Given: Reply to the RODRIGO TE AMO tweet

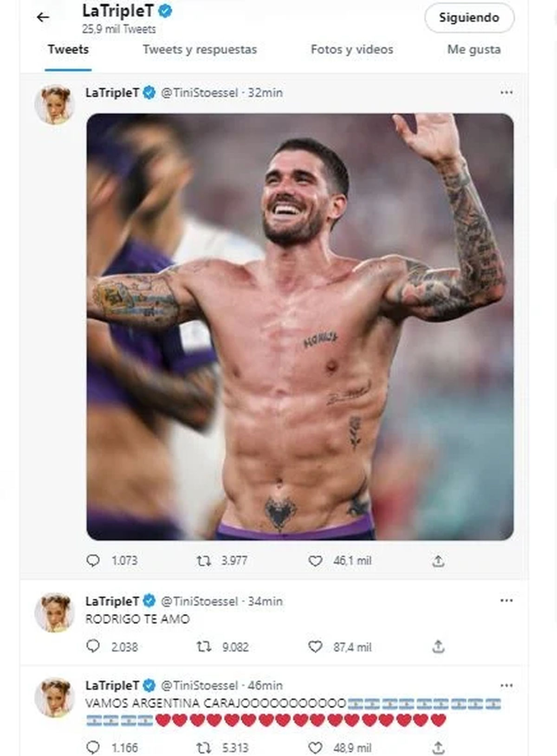Looking at the screenshot, I should [93, 646].
